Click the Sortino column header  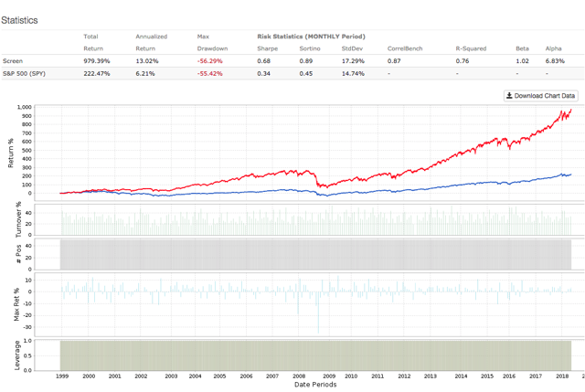[310, 48]
